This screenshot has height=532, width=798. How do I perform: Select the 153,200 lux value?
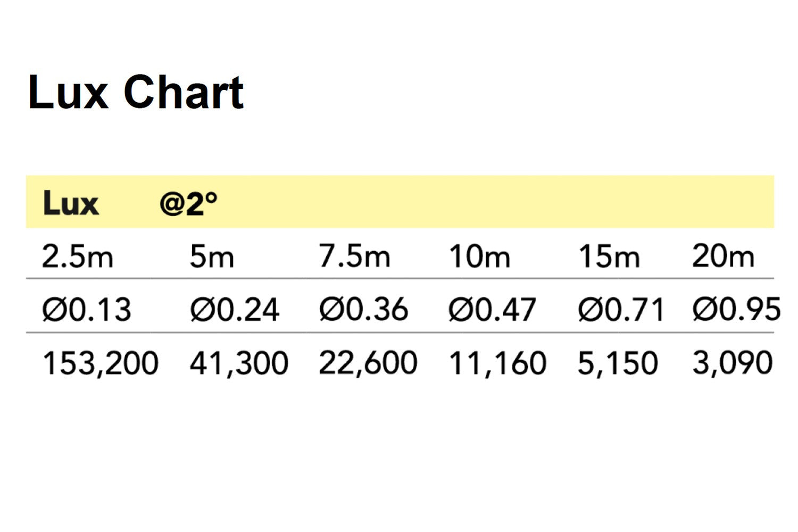(x=101, y=363)
